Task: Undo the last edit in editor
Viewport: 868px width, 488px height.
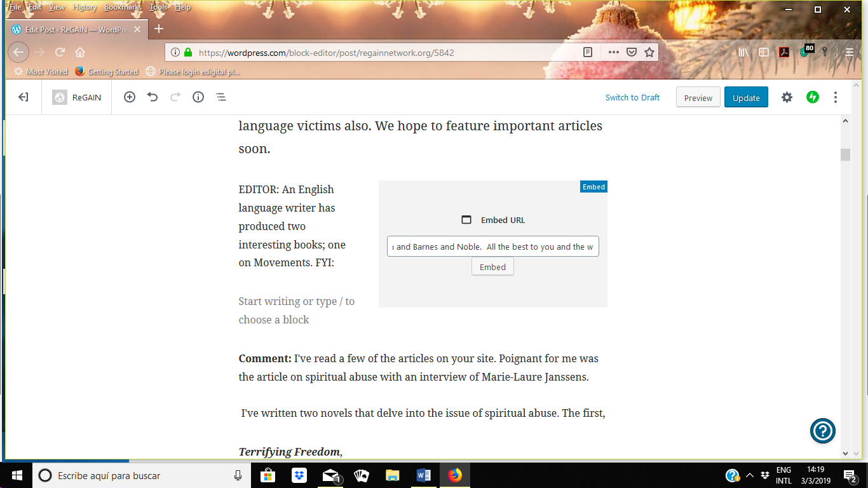Action: [x=153, y=97]
